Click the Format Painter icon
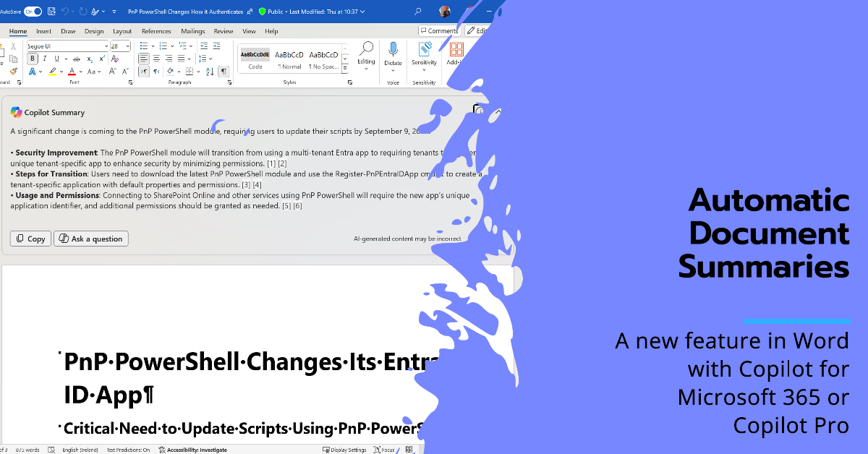The image size is (868, 454). point(13,72)
